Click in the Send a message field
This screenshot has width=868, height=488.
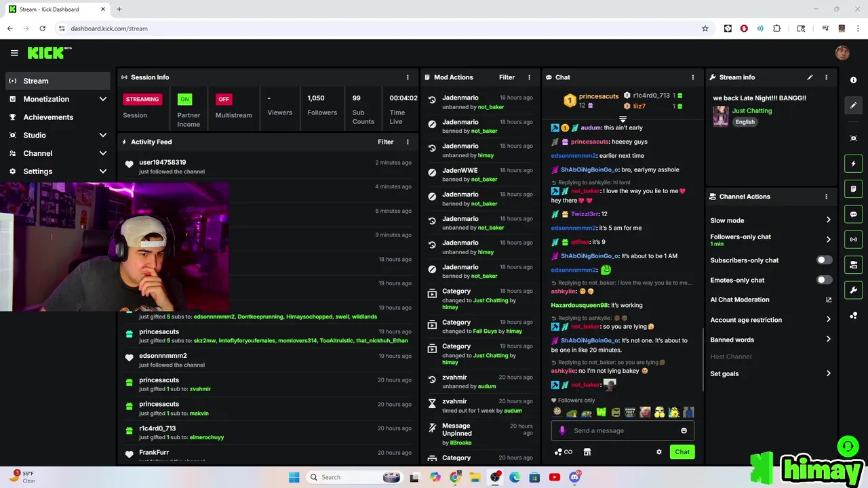tap(622, 430)
